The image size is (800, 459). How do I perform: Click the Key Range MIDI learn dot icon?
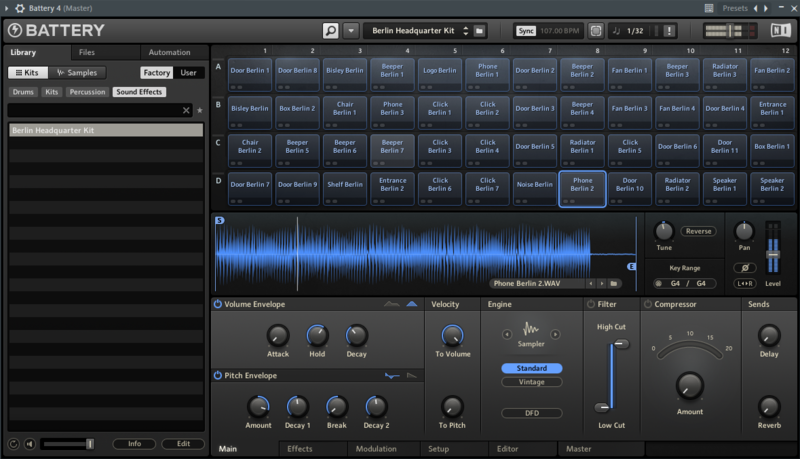click(x=658, y=284)
